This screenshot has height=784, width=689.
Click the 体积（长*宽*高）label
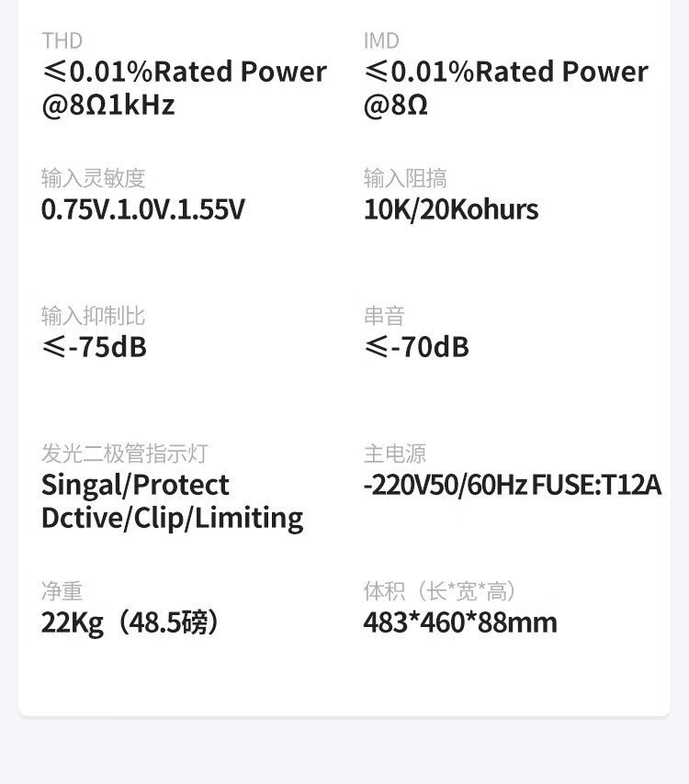click(441, 591)
